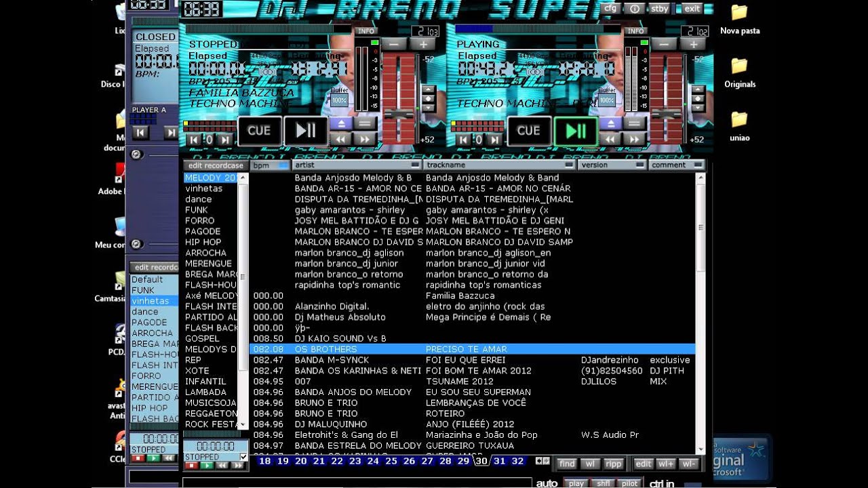Image resolution: width=868 pixels, height=488 pixels.
Task: Click the track list vertical scrollbar
Action: [x=701, y=313]
